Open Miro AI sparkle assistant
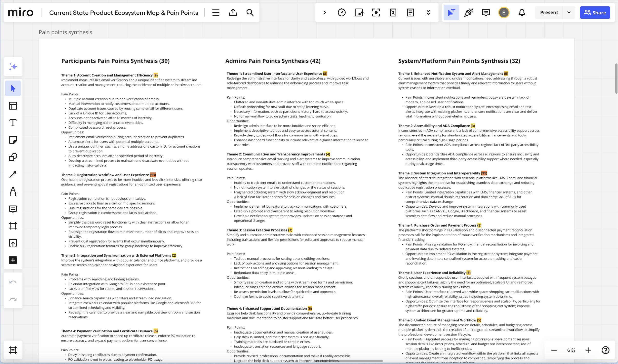The image size is (618, 364). [13, 66]
